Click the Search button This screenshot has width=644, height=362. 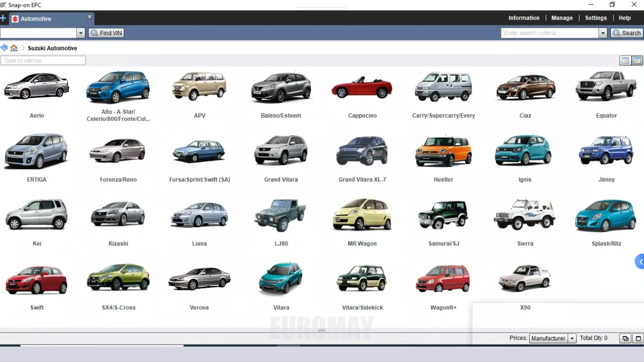(x=627, y=33)
